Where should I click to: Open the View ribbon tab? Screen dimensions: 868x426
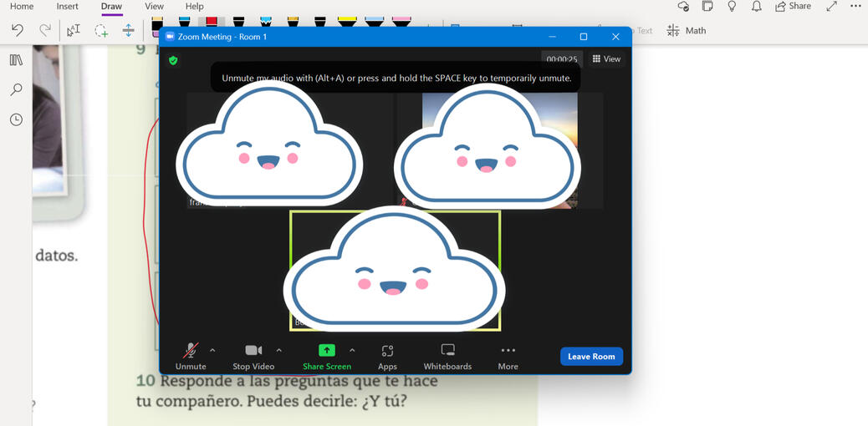click(x=154, y=7)
